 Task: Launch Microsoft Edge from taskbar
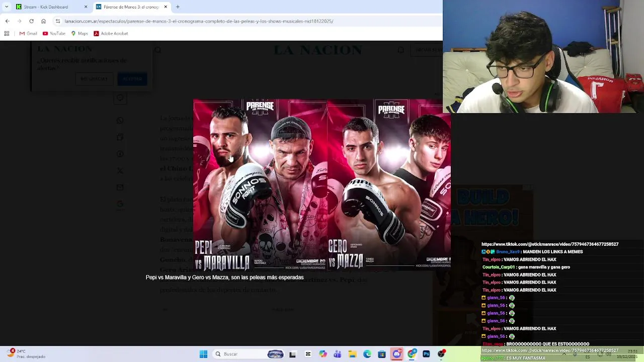(367, 354)
